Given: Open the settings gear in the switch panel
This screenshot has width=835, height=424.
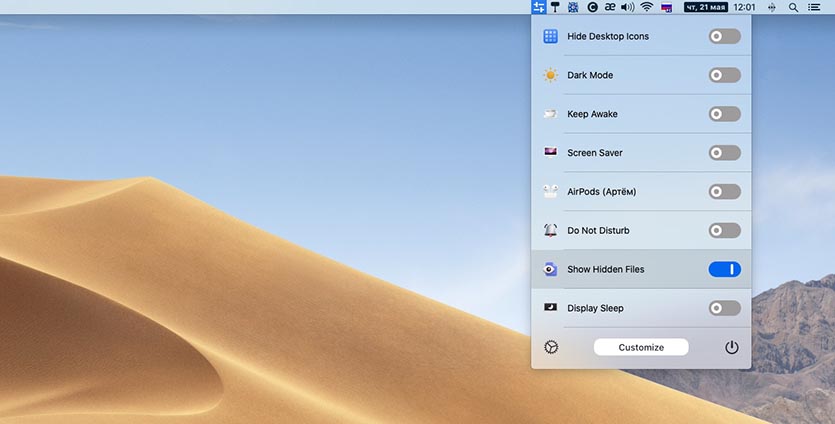Looking at the screenshot, I should tap(551, 347).
